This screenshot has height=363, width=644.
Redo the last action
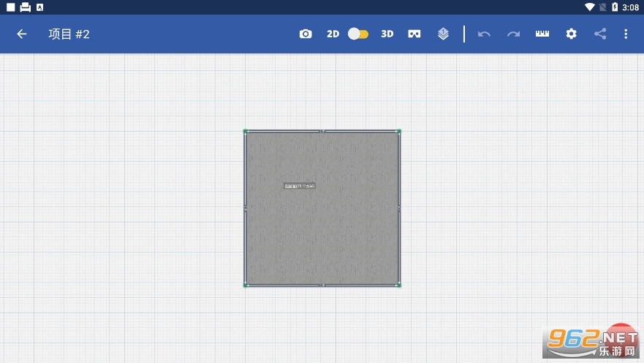pos(513,34)
